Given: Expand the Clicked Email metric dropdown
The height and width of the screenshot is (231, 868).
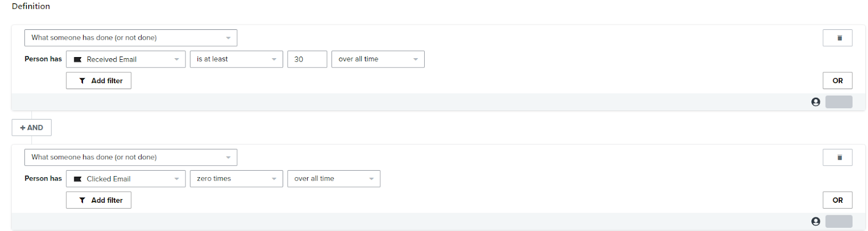Looking at the screenshot, I should 126,179.
